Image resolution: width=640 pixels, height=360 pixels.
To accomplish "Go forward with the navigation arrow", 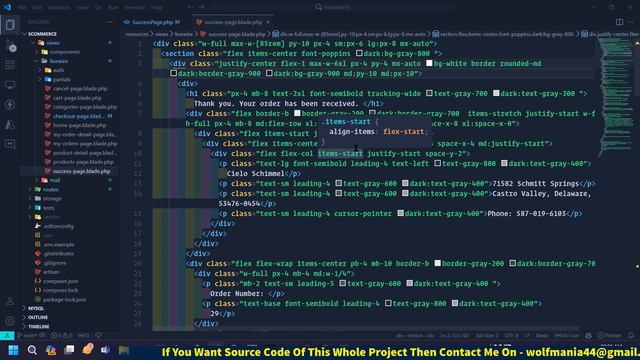I will (x=202, y=7).
